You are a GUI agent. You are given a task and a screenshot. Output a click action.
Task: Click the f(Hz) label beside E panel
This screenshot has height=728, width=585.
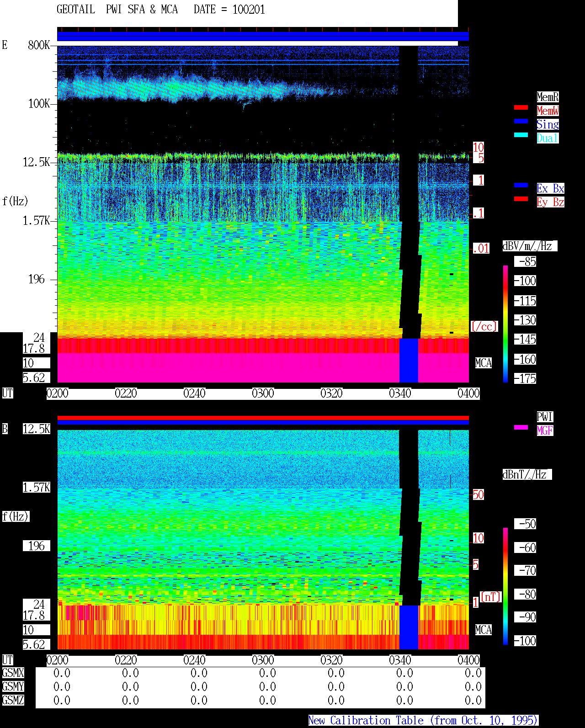(15, 201)
